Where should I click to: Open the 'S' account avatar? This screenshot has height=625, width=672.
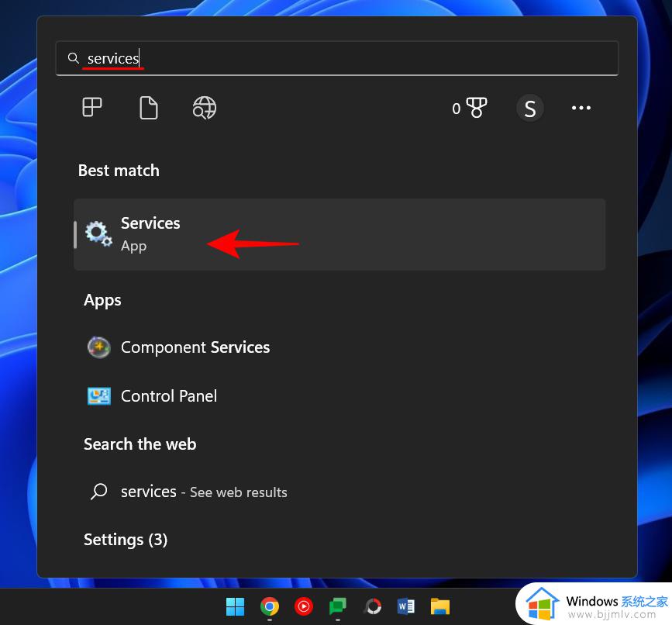(x=529, y=108)
